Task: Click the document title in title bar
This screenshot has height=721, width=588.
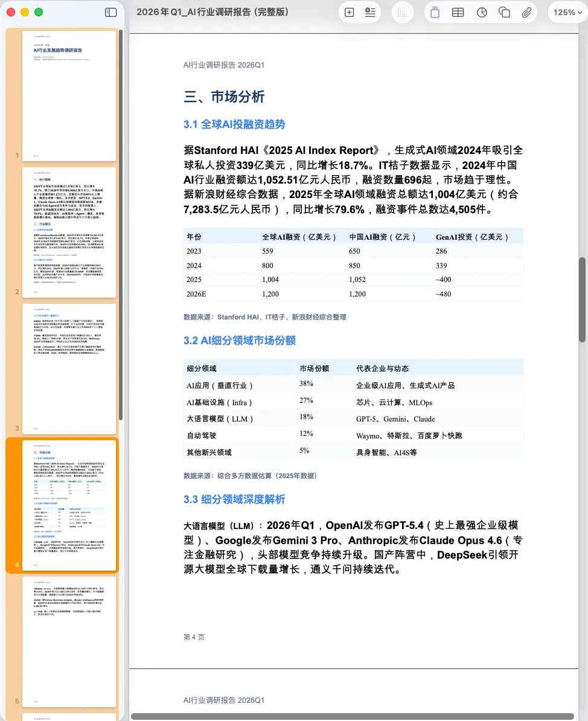Action: coord(213,13)
